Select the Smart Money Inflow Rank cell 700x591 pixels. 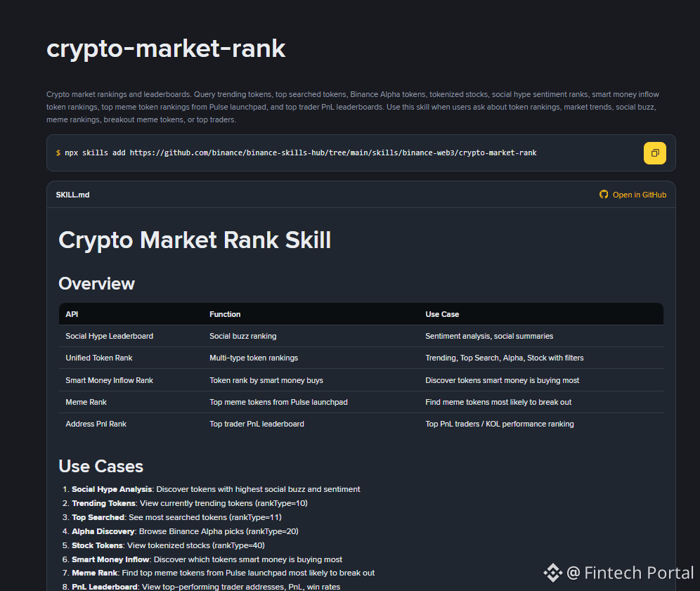tap(110, 380)
